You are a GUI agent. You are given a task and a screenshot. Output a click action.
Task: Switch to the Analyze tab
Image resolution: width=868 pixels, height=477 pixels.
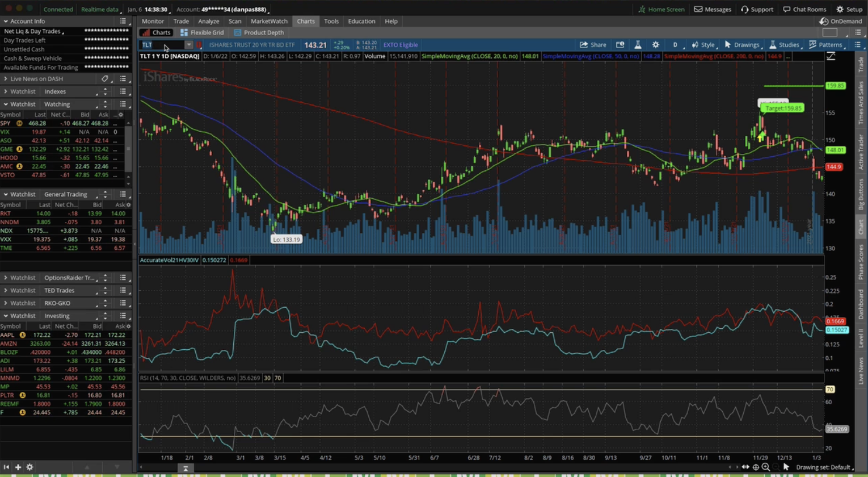[208, 21]
